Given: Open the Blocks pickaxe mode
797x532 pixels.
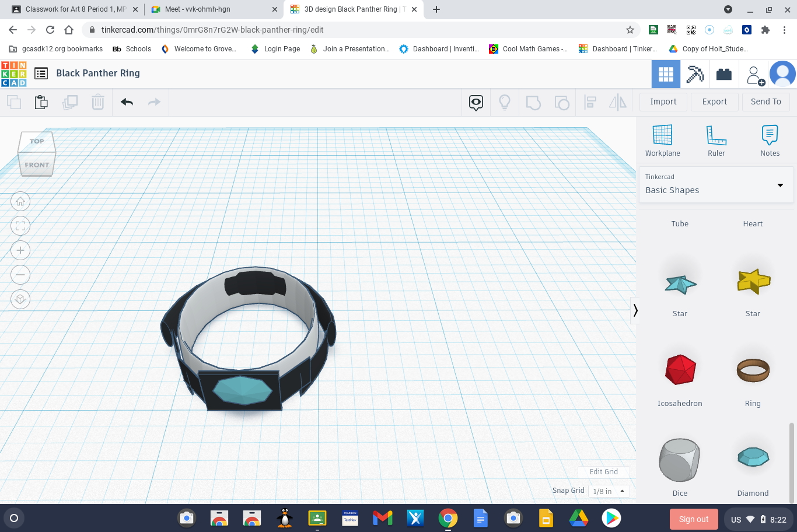Looking at the screenshot, I should click(695, 74).
